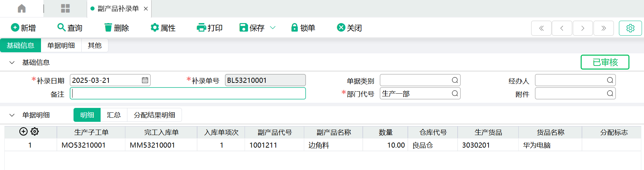The image size is (644, 170).
Task: Select the 分配结果明细 tab
Action: [154, 115]
